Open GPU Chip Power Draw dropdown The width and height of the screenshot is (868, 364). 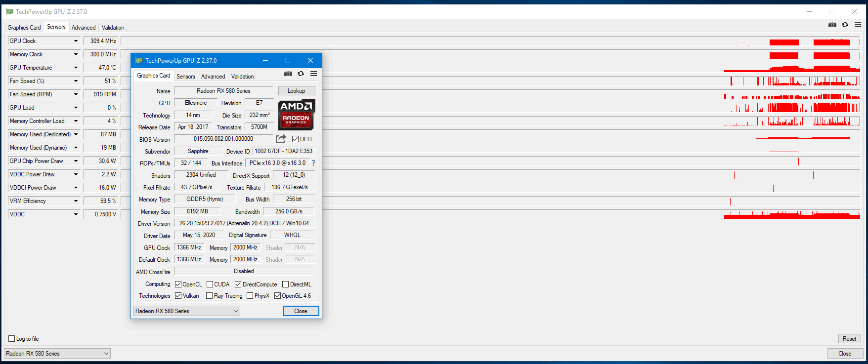[76, 161]
